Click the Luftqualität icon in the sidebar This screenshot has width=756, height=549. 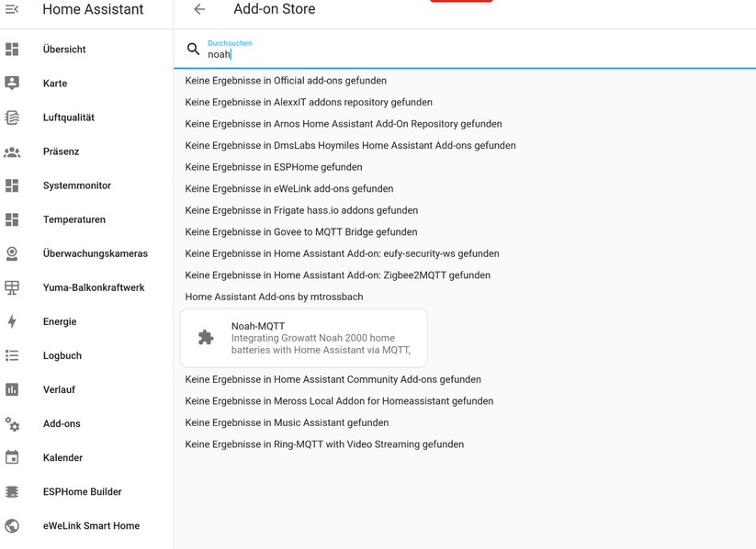(12, 118)
